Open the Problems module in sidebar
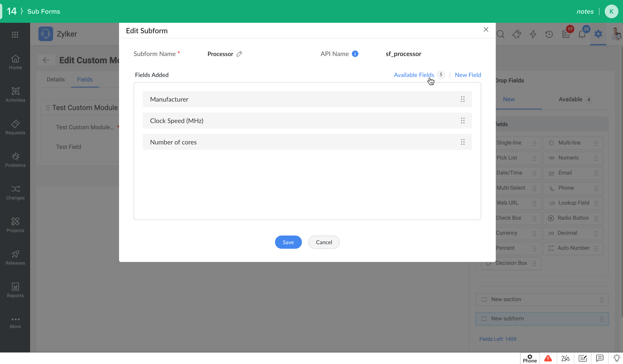The image size is (623, 364). pos(15,160)
